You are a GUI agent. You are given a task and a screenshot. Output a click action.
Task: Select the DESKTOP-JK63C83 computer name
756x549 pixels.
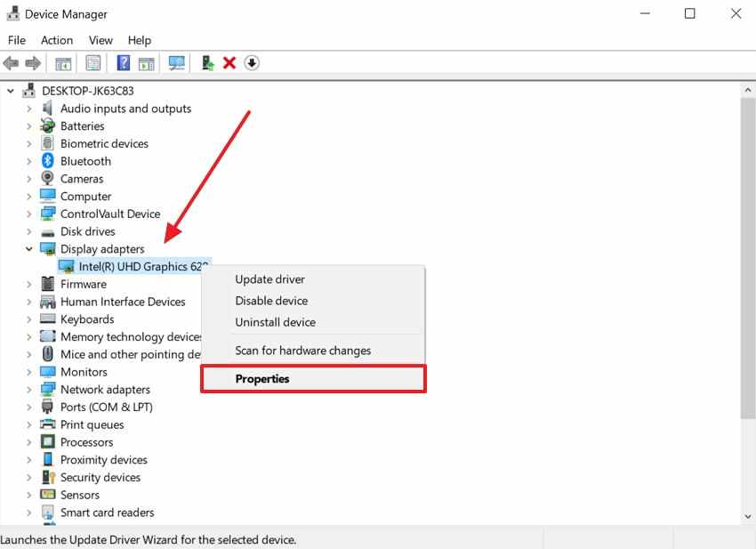coord(88,91)
